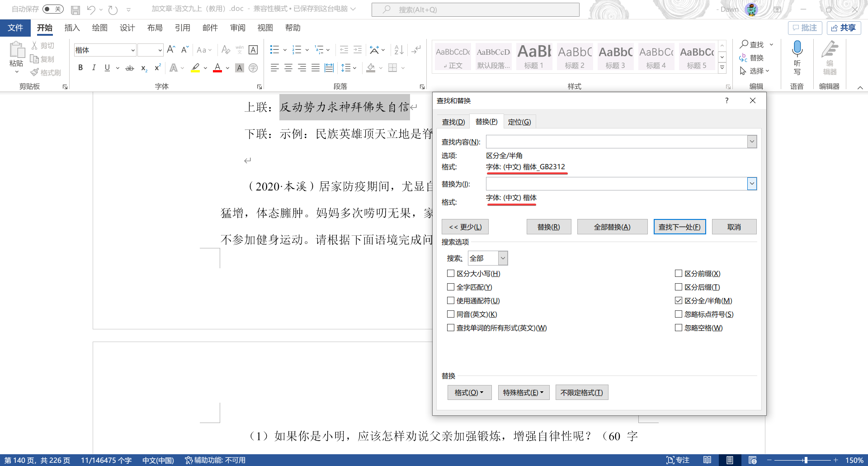The image size is (868, 466).
Task: Click the Dictate microphone icon
Action: click(x=797, y=49)
